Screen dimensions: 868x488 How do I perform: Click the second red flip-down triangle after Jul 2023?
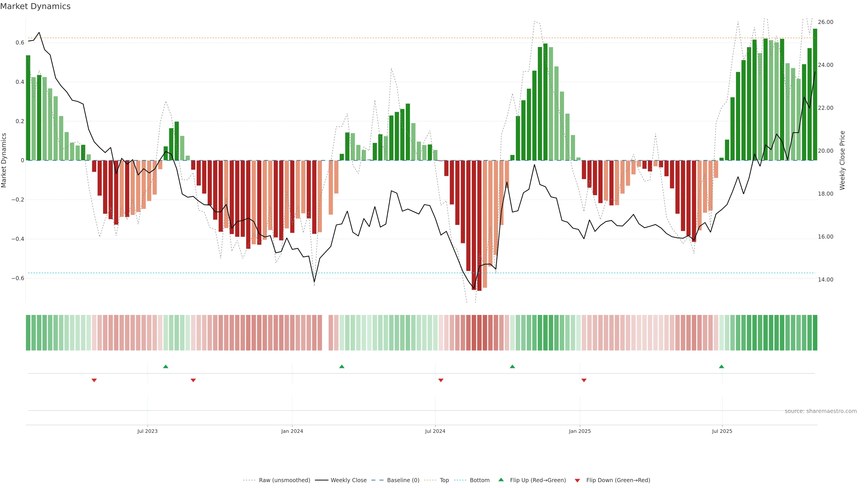[x=193, y=380]
